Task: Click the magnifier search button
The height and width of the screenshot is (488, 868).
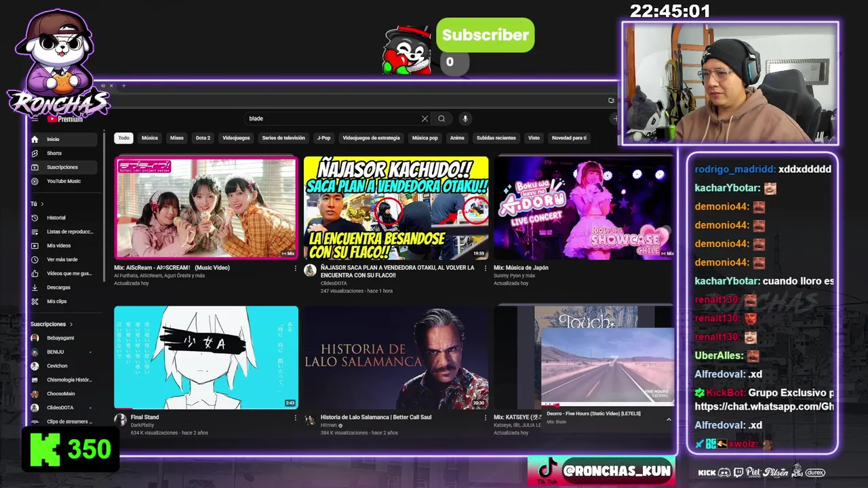Action: click(x=441, y=119)
